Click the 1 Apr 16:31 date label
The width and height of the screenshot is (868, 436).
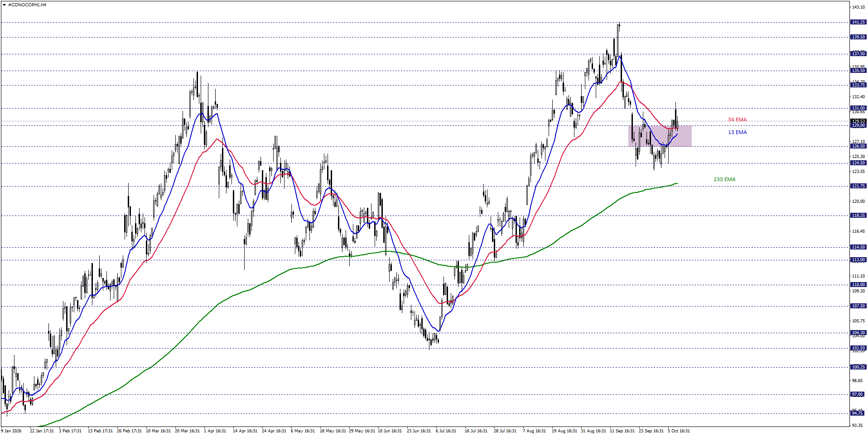coord(215,431)
